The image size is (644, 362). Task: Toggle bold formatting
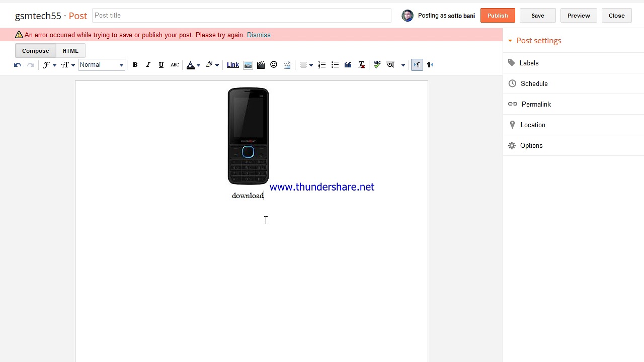coord(135,65)
